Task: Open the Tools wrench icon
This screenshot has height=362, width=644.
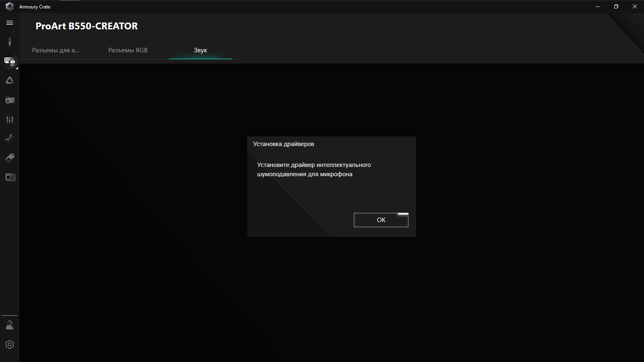Action: click(10, 138)
